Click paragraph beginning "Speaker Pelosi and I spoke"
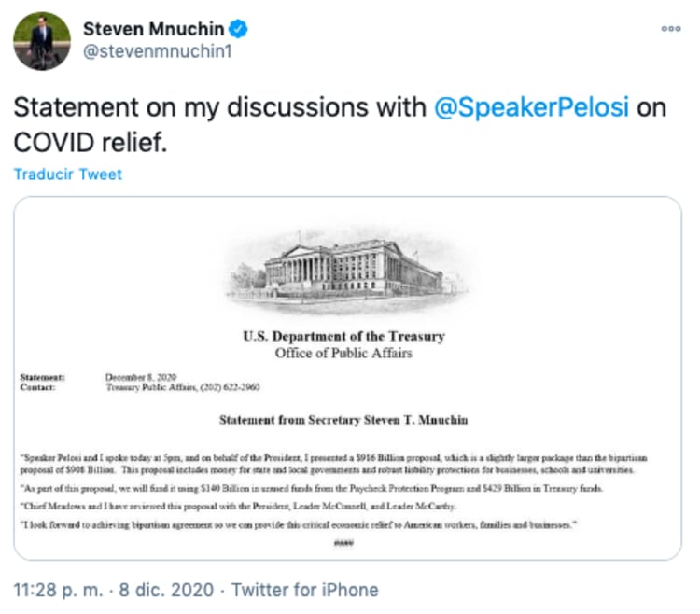 pyautogui.click(x=345, y=464)
